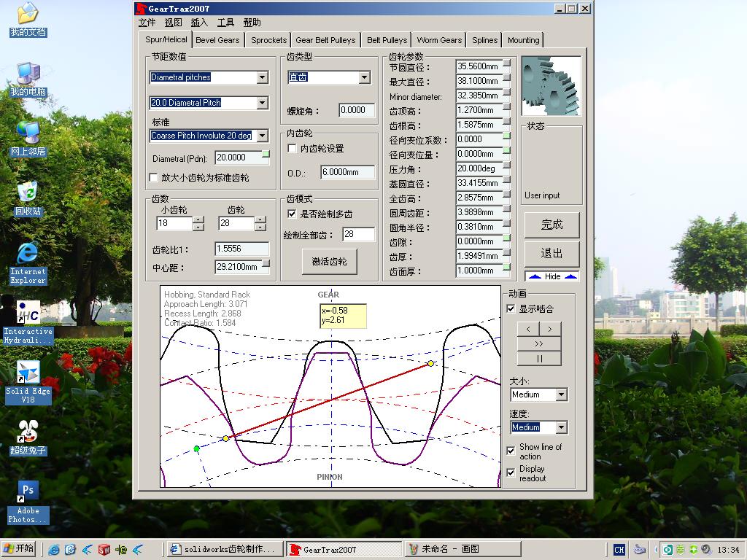The height and width of the screenshot is (560, 747).
Task: Switch to the Mounting tab
Action: [x=523, y=40]
